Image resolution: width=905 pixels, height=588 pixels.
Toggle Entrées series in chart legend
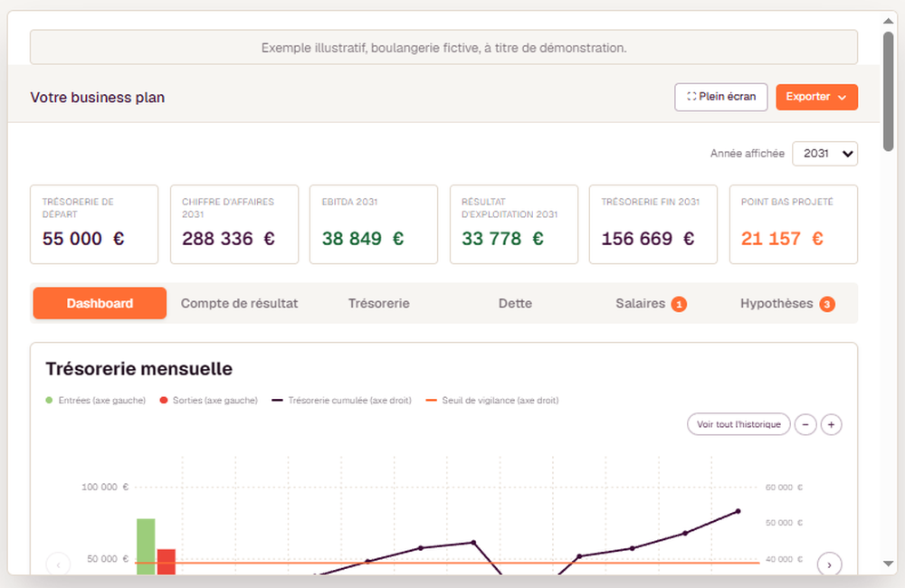(x=96, y=401)
